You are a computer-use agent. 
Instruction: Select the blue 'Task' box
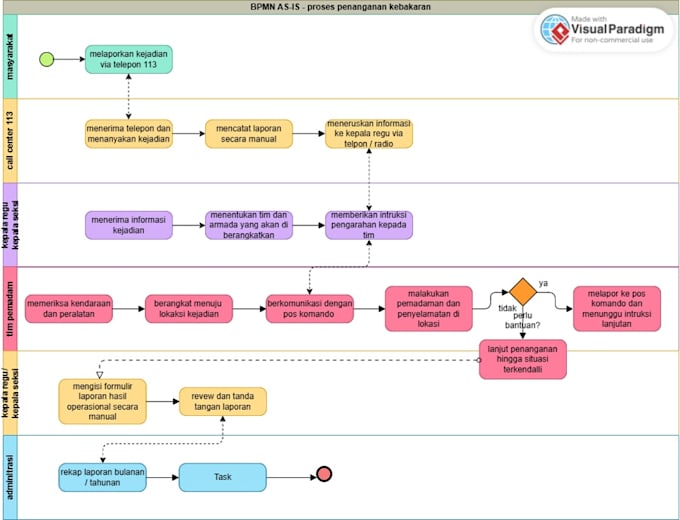[x=223, y=477]
